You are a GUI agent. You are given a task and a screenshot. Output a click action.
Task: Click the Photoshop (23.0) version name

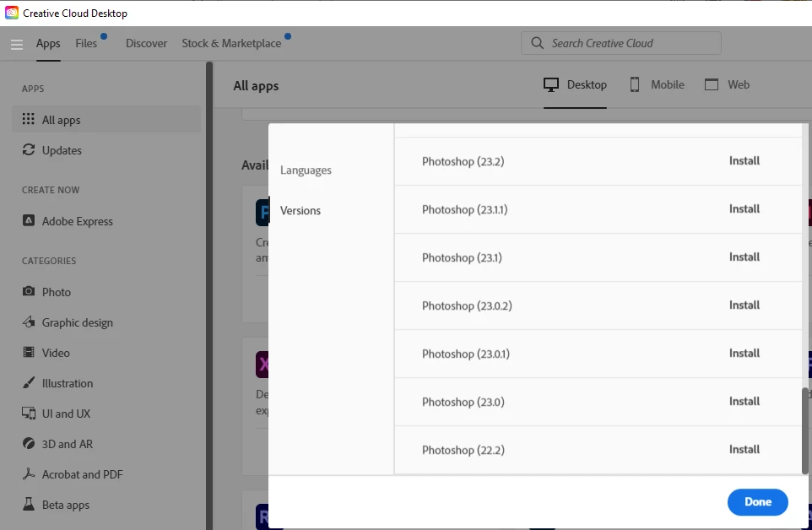pos(463,403)
